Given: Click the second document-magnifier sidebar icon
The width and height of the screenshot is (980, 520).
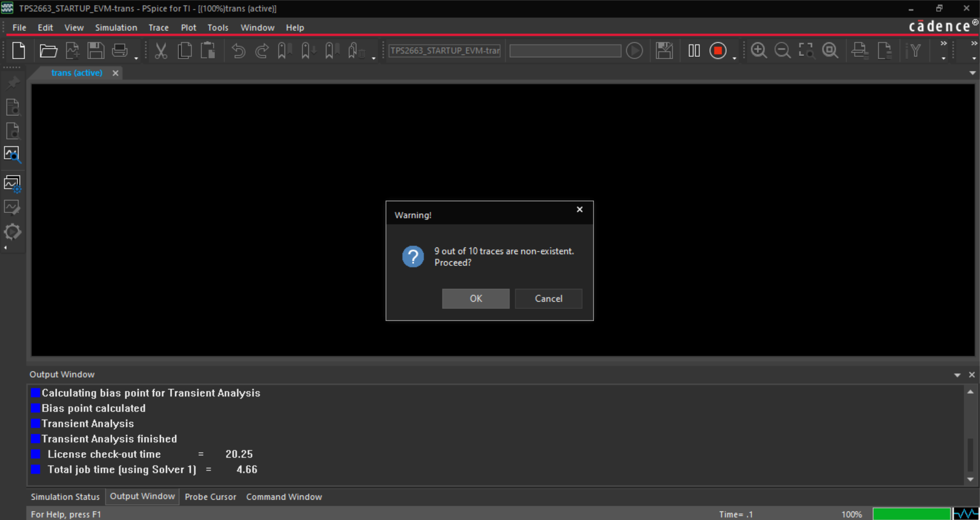Looking at the screenshot, I should pos(13,131).
